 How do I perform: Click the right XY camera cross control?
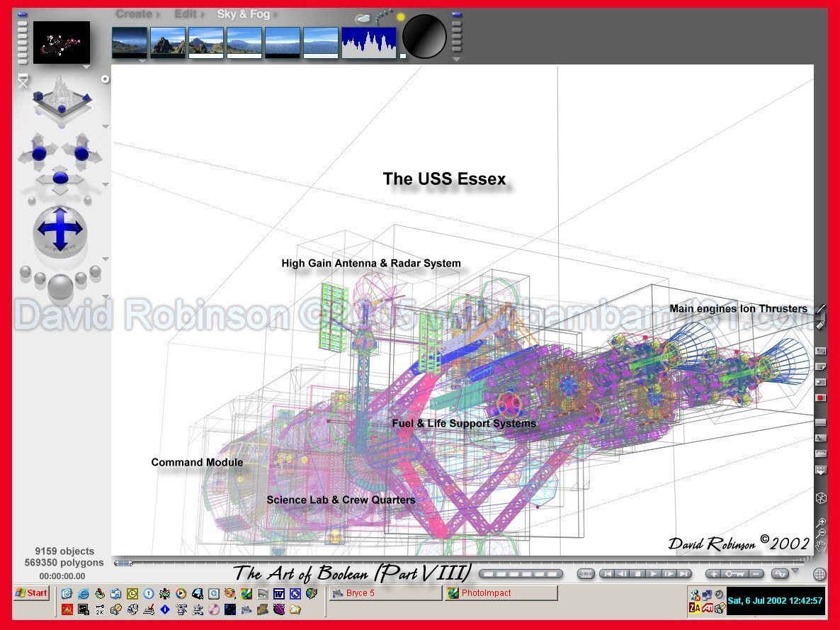point(81,152)
